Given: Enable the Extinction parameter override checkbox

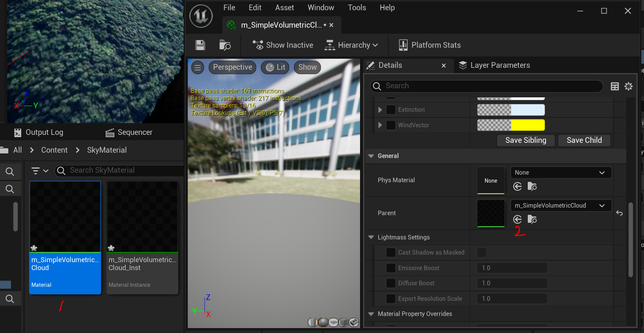Looking at the screenshot, I should tap(391, 110).
